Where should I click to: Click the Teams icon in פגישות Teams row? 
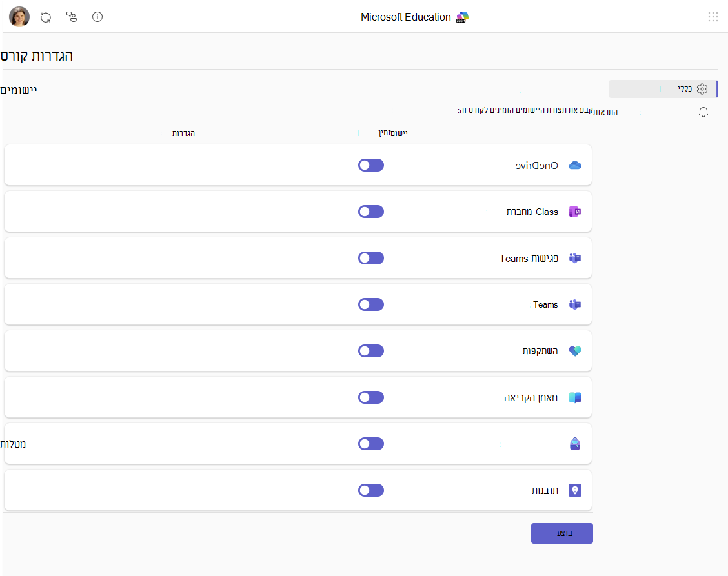tap(575, 258)
